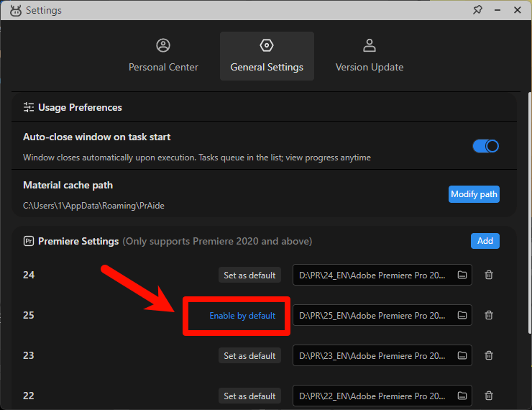Select the C:\Users\1\AppData\Roaming\PrAide cache path
Screen dimensions: 532x410
pyautogui.click(x=93, y=206)
